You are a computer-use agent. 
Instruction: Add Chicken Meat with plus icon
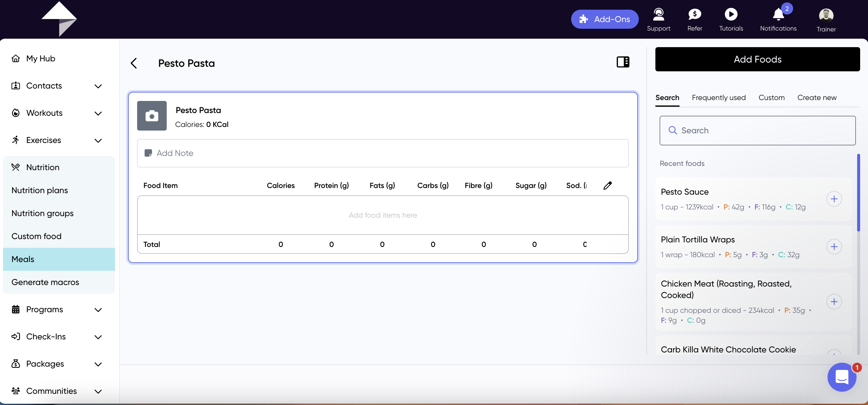pos(834,301)
